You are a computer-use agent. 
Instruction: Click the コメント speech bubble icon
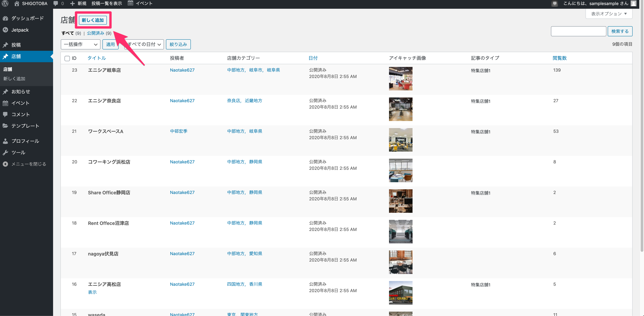tap(5, 114)
